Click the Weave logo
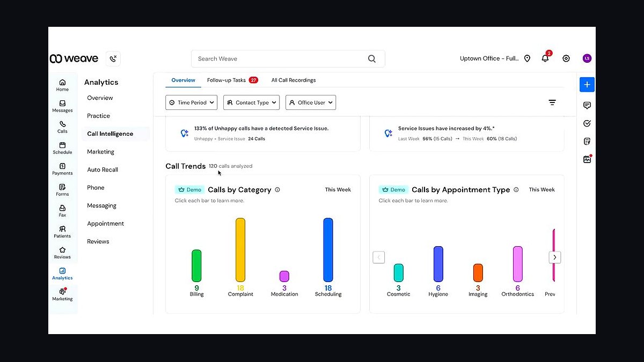This screenshot has height=362, width=644. coord(74,58)
